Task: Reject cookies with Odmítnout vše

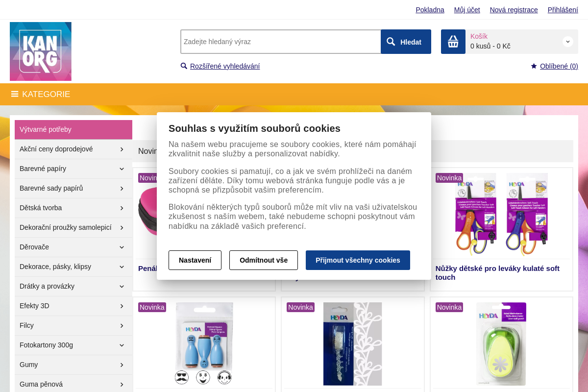Action: pyautogui.click(x=264, y=260)
